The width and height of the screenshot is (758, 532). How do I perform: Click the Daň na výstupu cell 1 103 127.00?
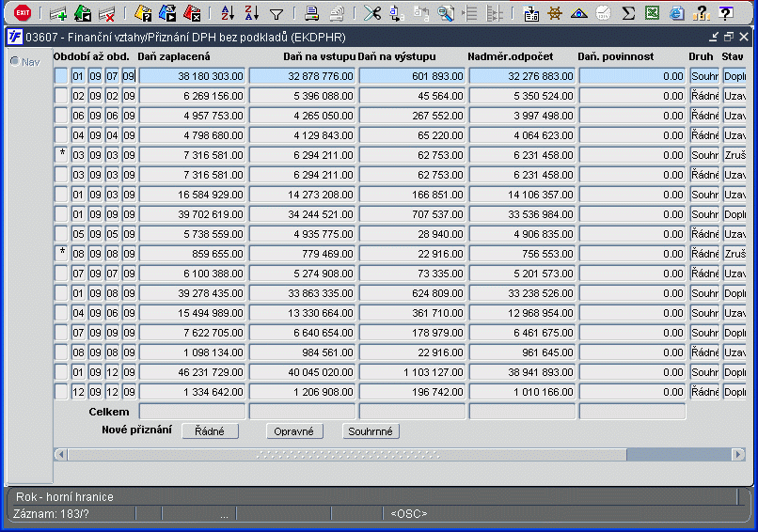(x=412, y=372)
